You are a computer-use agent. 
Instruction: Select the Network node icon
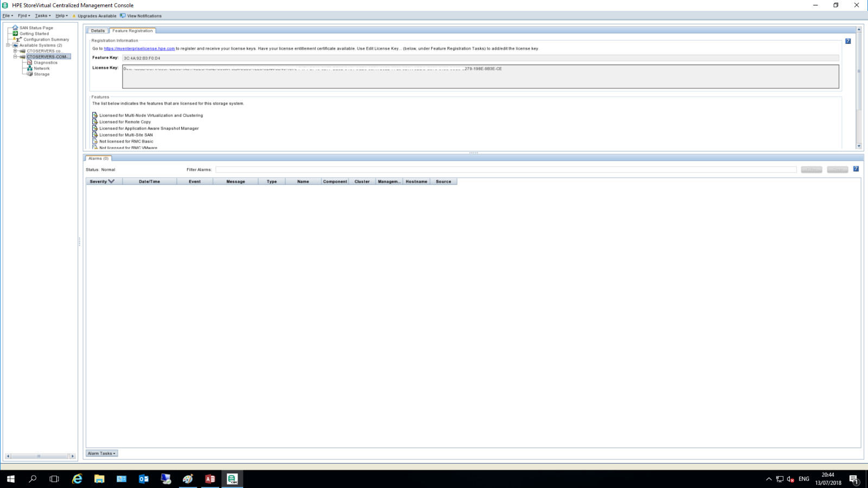(x=30, y=68)
